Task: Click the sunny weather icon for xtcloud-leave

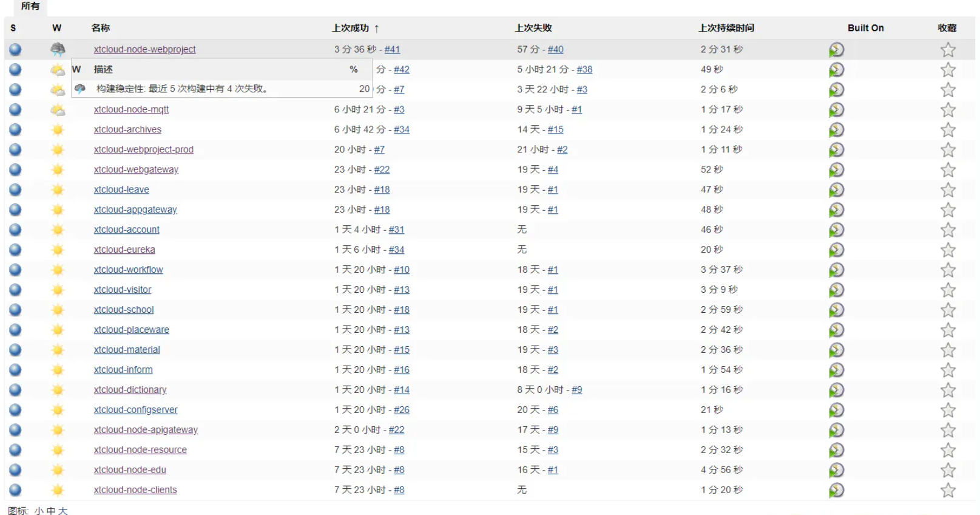Action: tap(58, 189)
